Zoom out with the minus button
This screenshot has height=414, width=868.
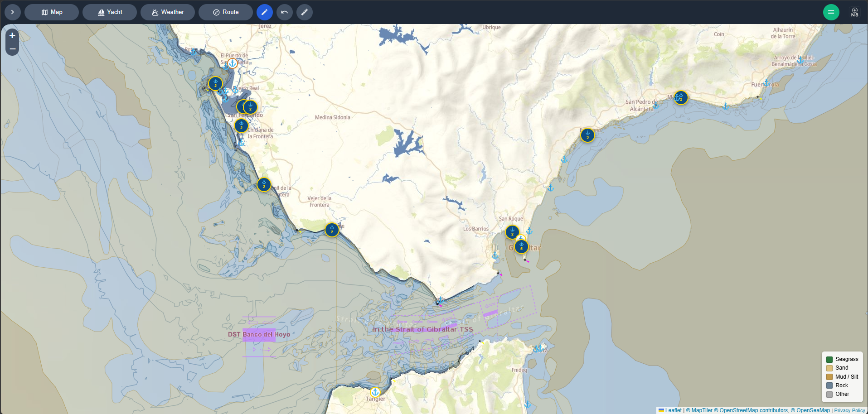coord(12,49)
